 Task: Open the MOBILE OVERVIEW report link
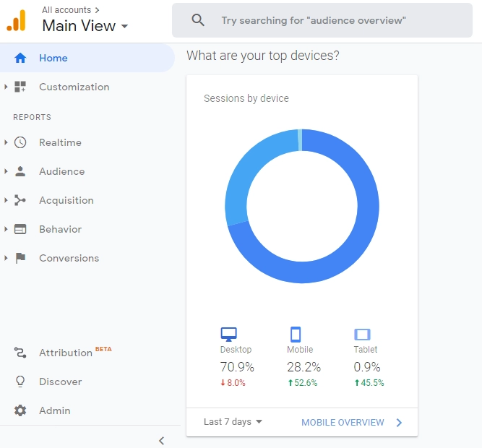343,423
